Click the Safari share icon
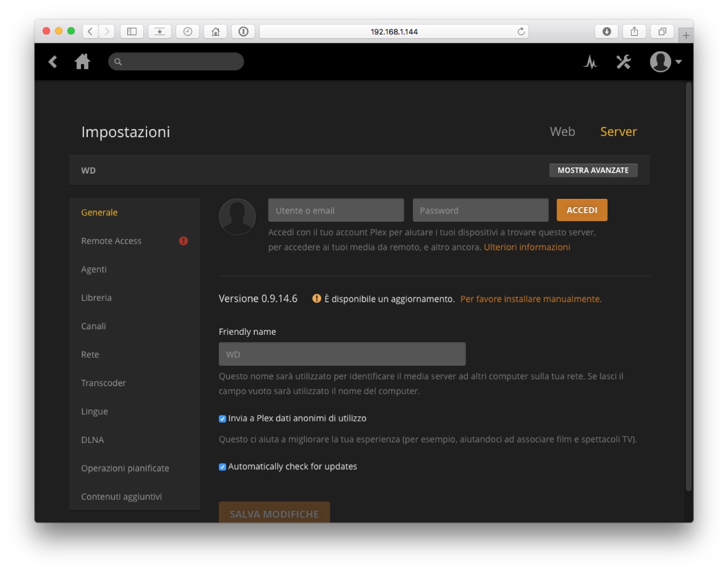This screenshot has height=572, width=728. pyautogui.click(x=634, y=32)
